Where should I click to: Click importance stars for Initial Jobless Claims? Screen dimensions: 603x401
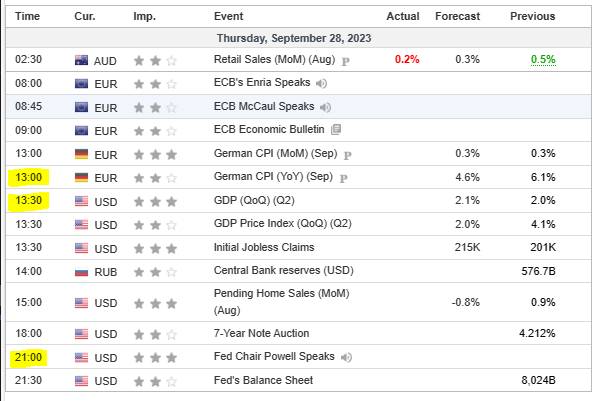[x=156, y=247]
